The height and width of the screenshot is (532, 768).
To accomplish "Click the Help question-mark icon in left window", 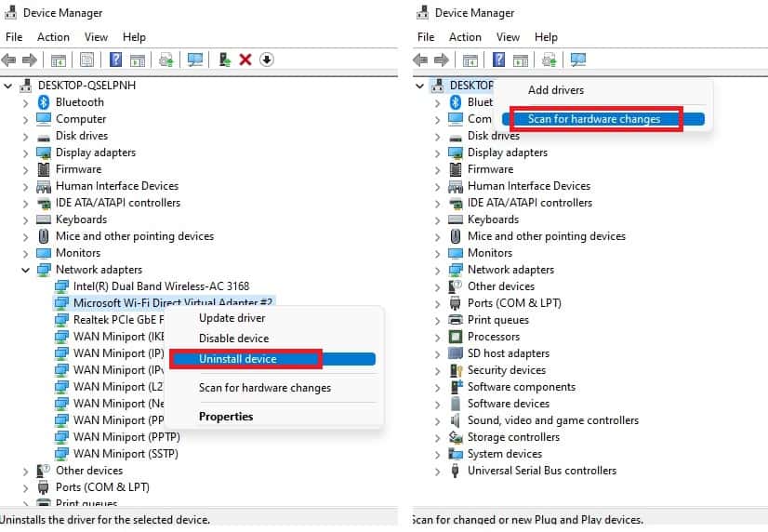I will (x=115, y=60).
